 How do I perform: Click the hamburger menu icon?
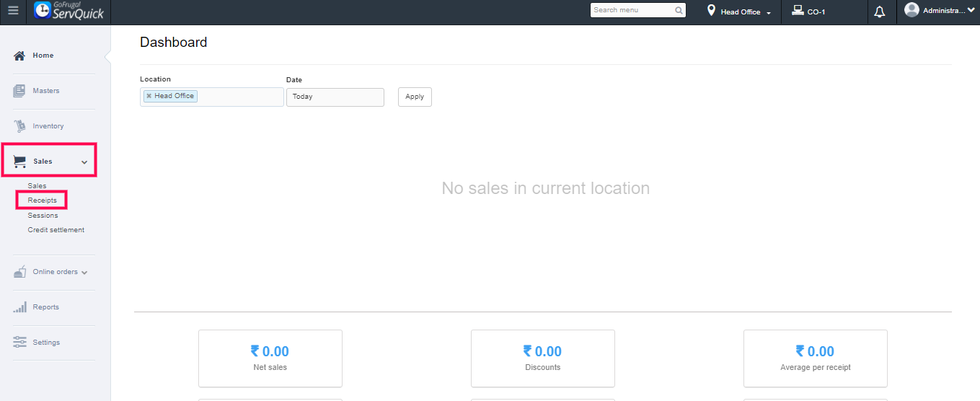(13, 12)
